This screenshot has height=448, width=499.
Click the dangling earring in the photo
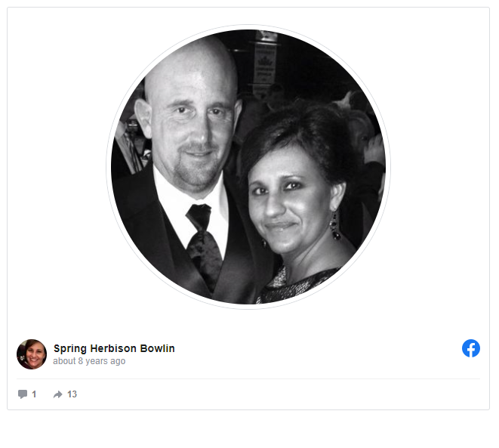pos(335,227)
